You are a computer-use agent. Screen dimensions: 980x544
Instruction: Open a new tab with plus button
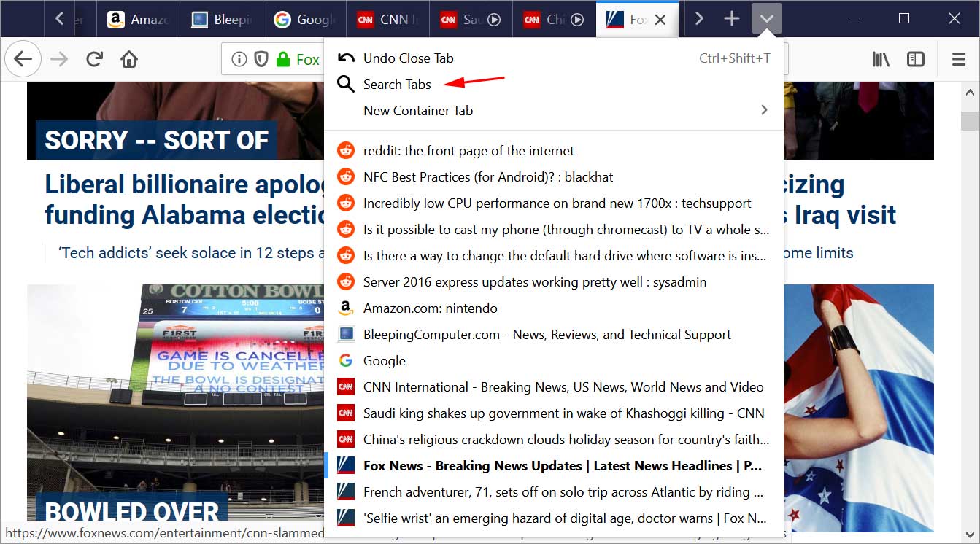pos(732,19)
